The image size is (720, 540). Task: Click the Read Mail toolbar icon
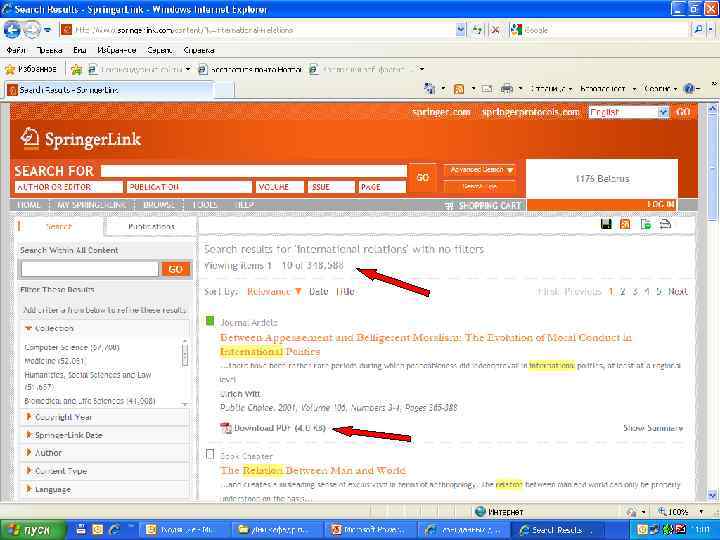tap(487, 89)
